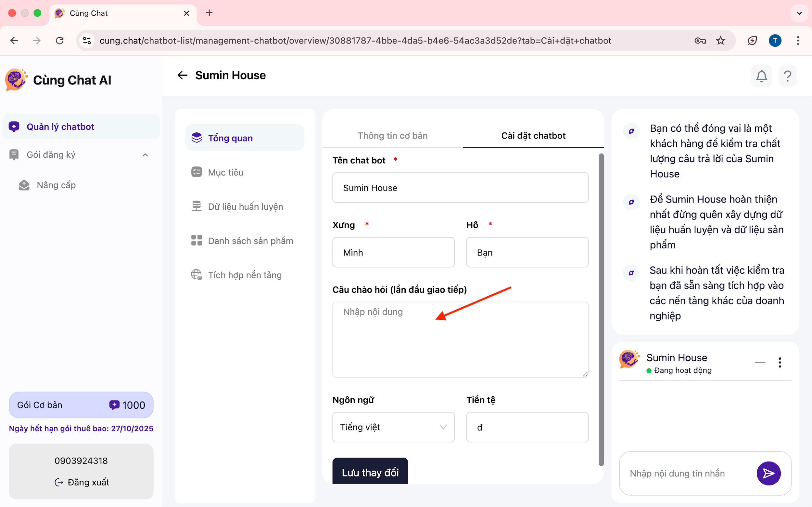
Task: Open the help question mark icon
Action: (x=788, y=76)
